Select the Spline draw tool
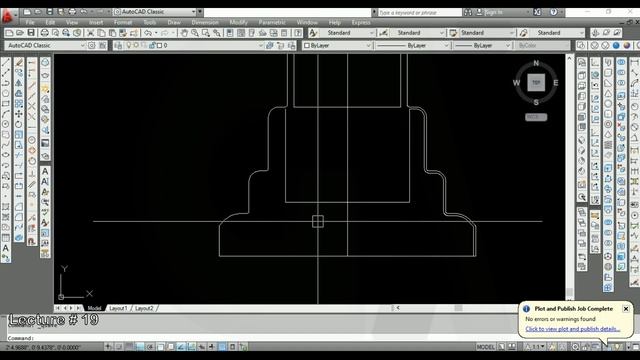Image resolution: width=640 pixels, height=360 pixels. [x=6, y=144]
